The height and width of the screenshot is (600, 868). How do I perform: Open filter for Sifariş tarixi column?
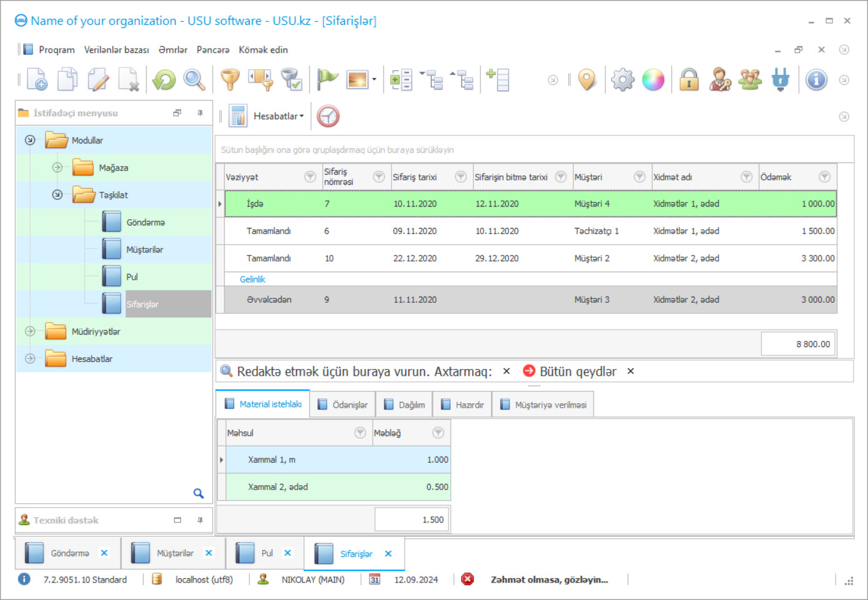(x=461, y=177)
